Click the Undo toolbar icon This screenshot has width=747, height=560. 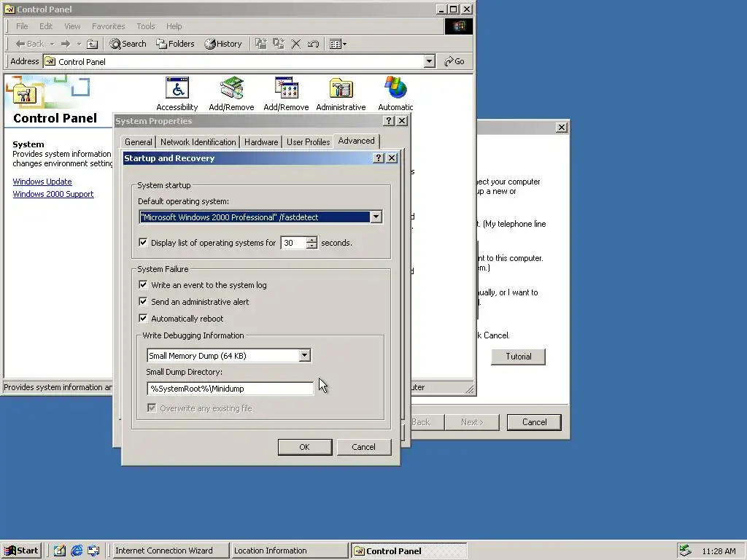(313, 44)
